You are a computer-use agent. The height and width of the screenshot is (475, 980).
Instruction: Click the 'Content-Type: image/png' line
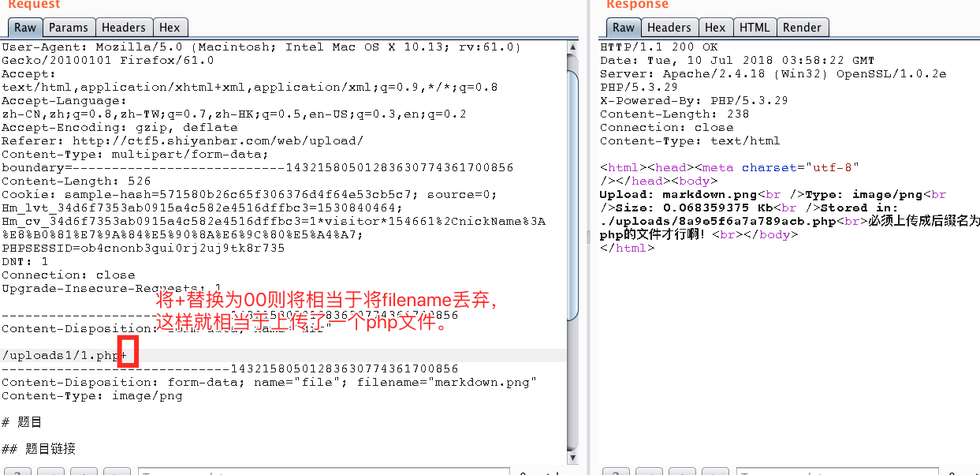pos(91,396)
